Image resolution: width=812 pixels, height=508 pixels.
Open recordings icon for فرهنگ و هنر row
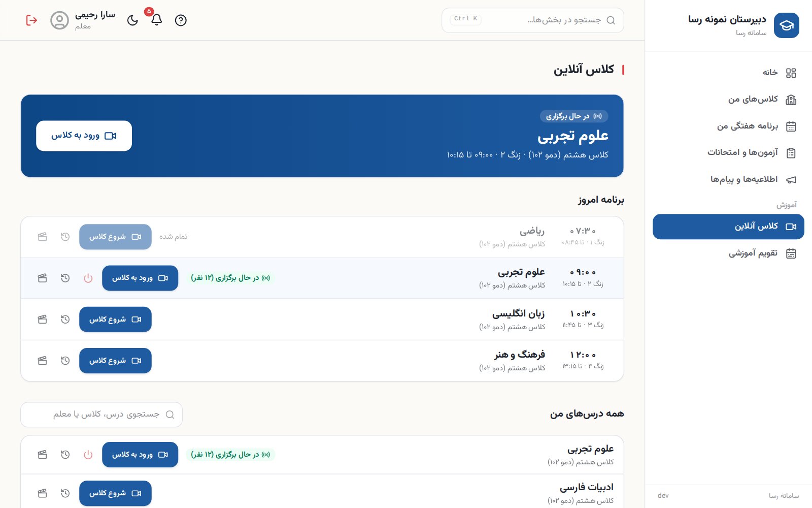coord(42,361)
